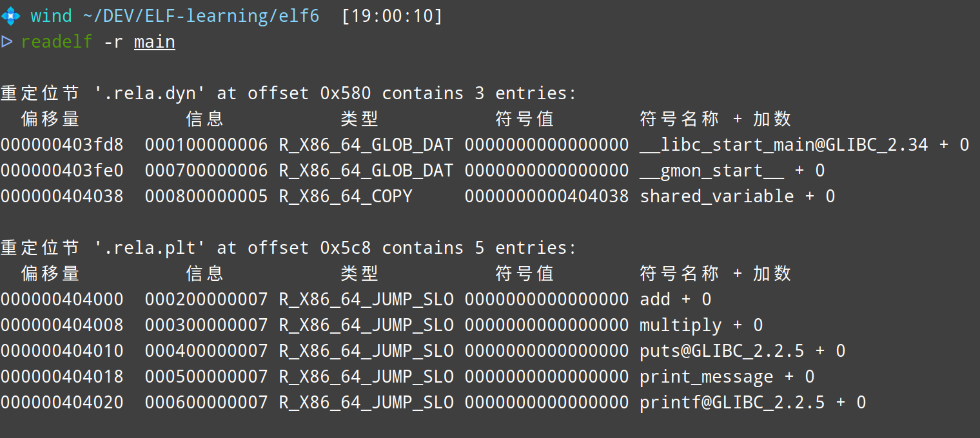
Task: Click the add symbol in .rela.plt
Action: (x=655, y=300)
